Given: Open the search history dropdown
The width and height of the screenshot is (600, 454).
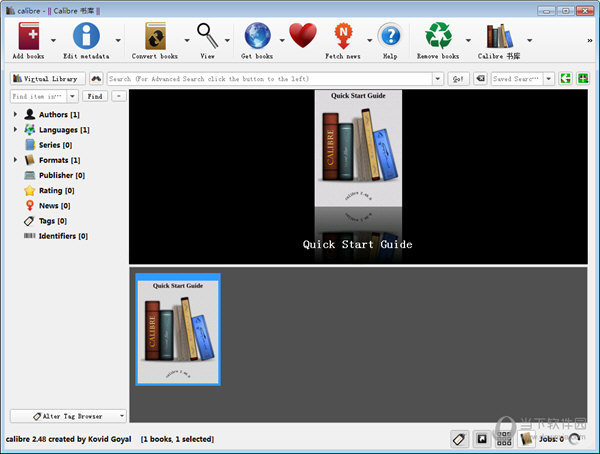Looking at the screenshot, I should pos(438,79).
